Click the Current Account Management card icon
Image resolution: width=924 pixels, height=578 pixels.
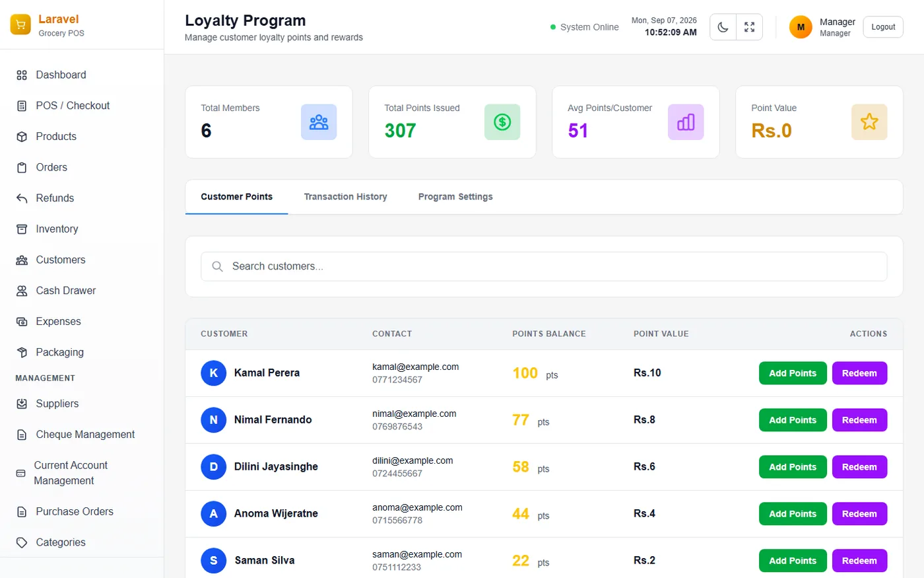point(20,474)
